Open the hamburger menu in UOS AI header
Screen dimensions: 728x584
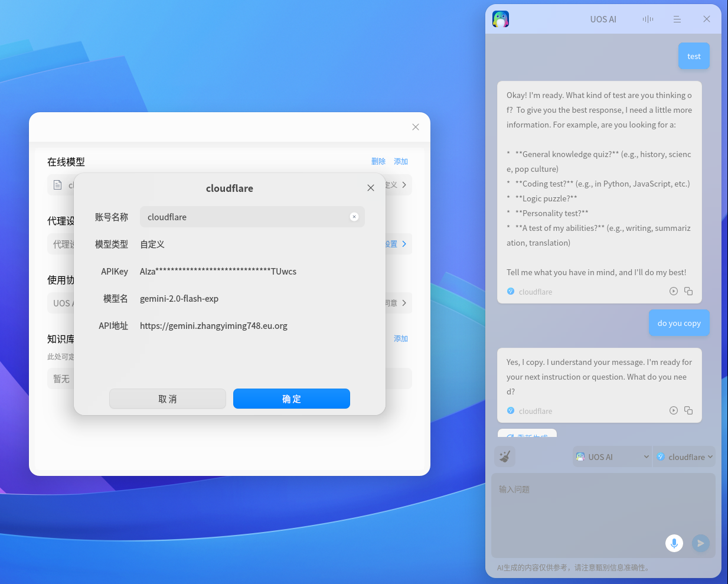tap(677, 19)
